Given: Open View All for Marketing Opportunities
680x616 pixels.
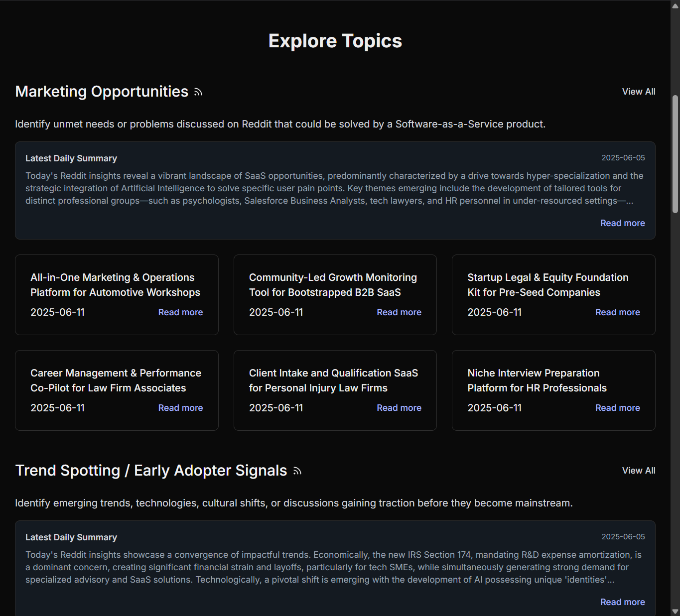Looking at the screenshot, I should point(638,92).
